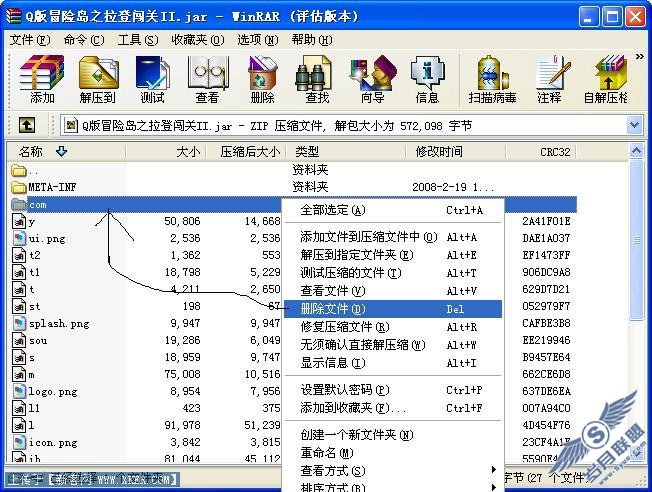Viewport: 652px width, 492px height.
Task: Select the file named st
Action: point(26,307)
